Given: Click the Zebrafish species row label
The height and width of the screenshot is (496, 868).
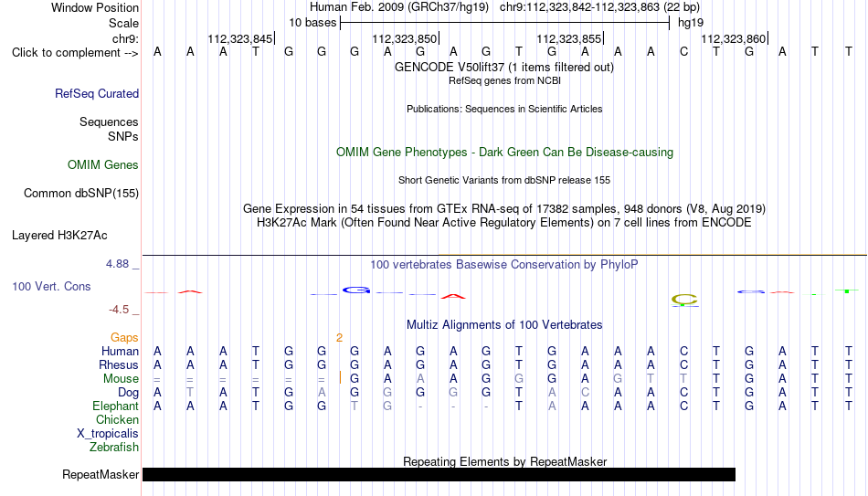Looking at the screenshot, I should click(114, 447).
